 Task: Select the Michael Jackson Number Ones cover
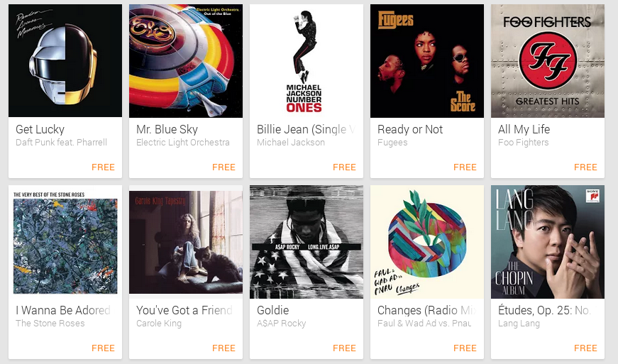[307, 61]
